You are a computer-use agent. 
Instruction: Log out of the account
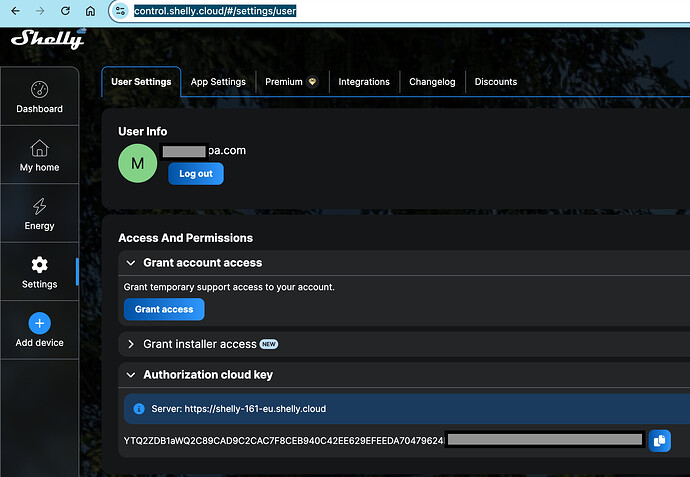196,174
